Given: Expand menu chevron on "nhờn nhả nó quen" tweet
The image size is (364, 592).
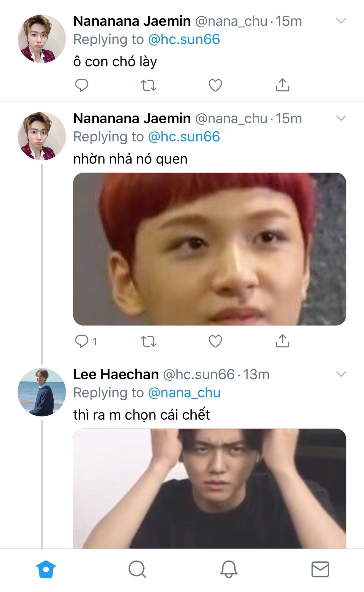Looking at the screenshot, I should click(x=341, y=118).
